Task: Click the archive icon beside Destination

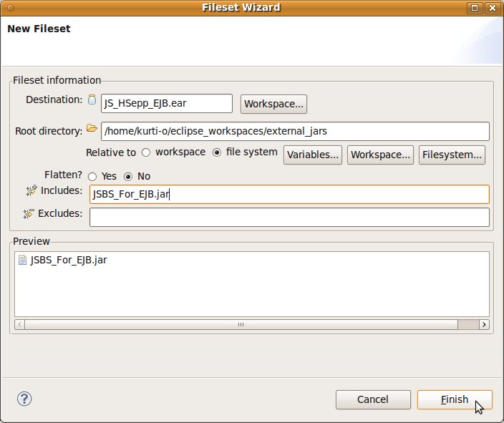Action: 92,100
